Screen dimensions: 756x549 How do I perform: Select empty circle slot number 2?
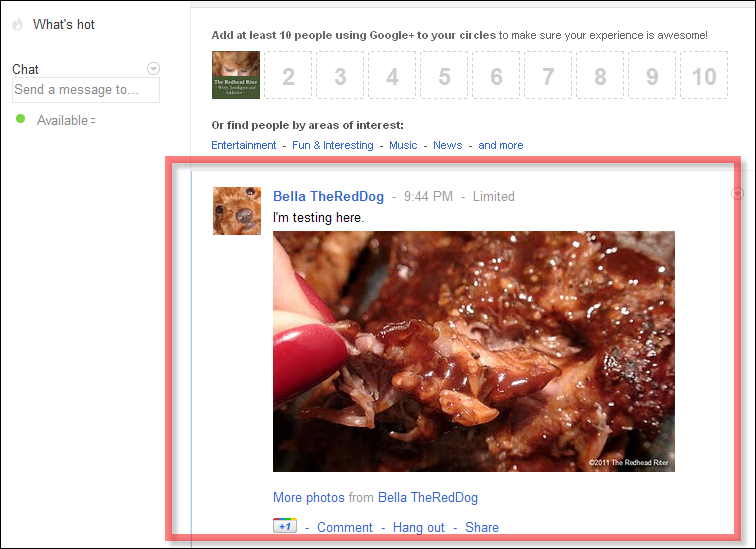(x=289, y=76)
